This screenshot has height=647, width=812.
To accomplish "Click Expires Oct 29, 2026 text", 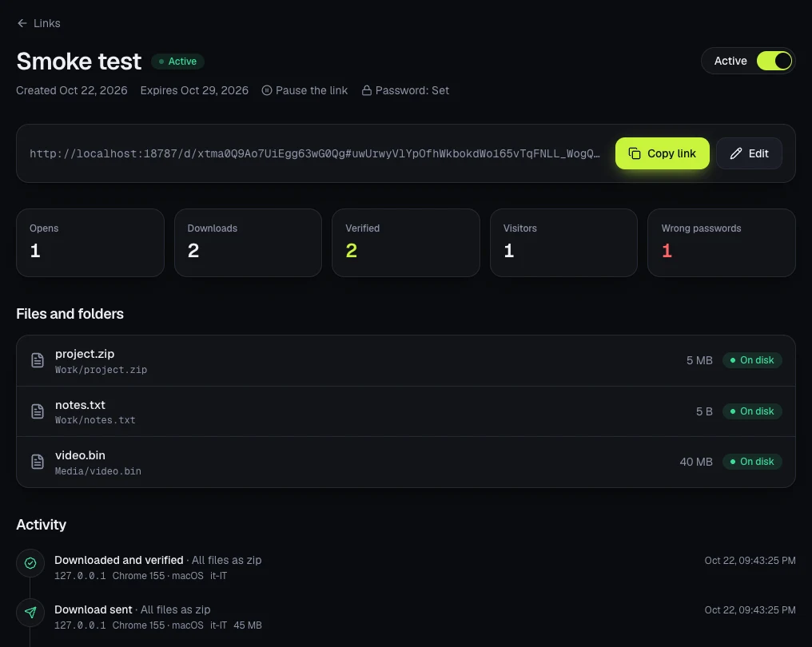I will pyautogui.click(x=194, y=90).
